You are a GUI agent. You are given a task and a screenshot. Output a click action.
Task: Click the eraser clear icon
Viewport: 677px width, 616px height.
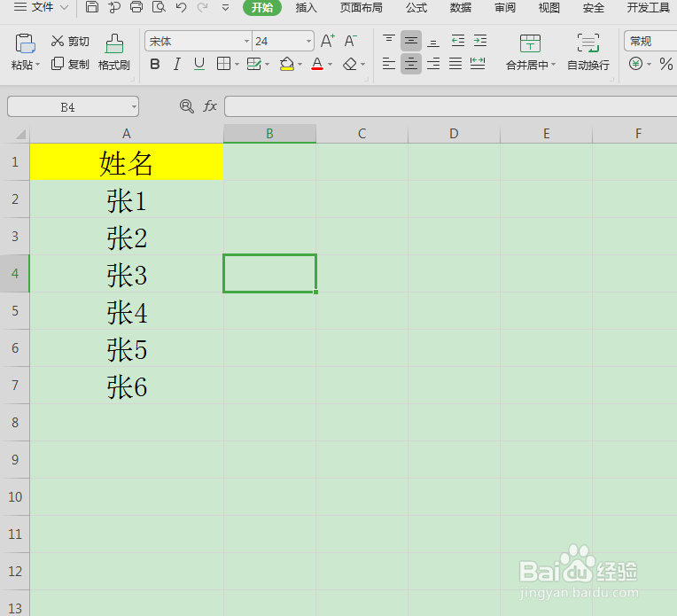point(350,64)
